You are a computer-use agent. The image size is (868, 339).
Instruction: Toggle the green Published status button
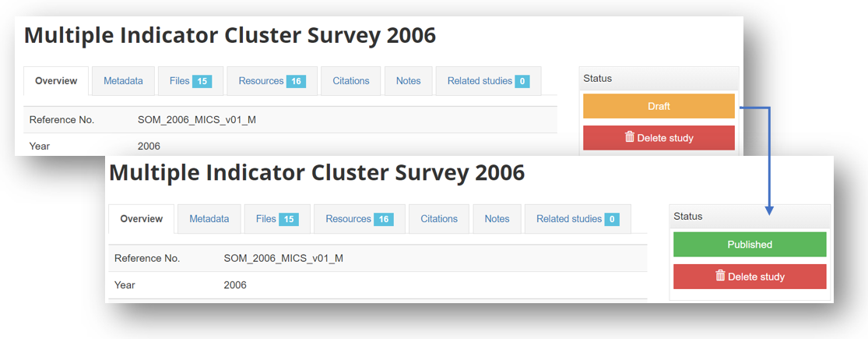click(750, 244)
